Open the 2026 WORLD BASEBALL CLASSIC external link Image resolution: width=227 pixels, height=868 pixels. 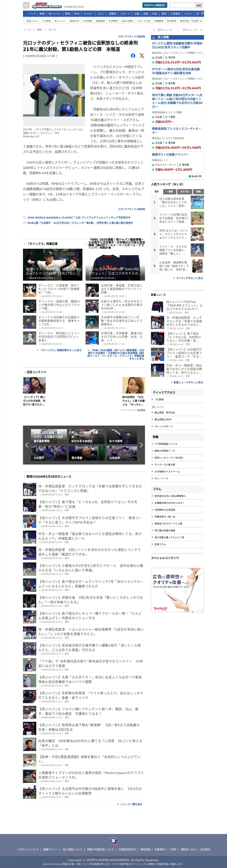(x=79, y=217)
